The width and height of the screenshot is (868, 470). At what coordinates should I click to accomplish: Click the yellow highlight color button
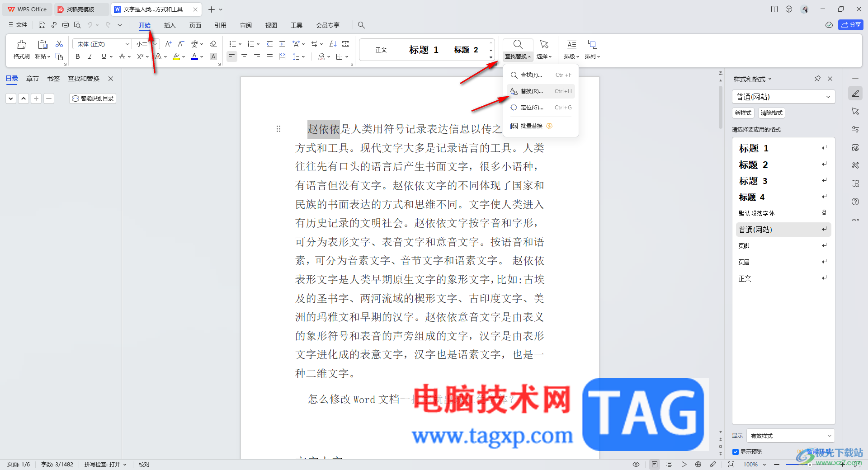[x=176, y=56]
